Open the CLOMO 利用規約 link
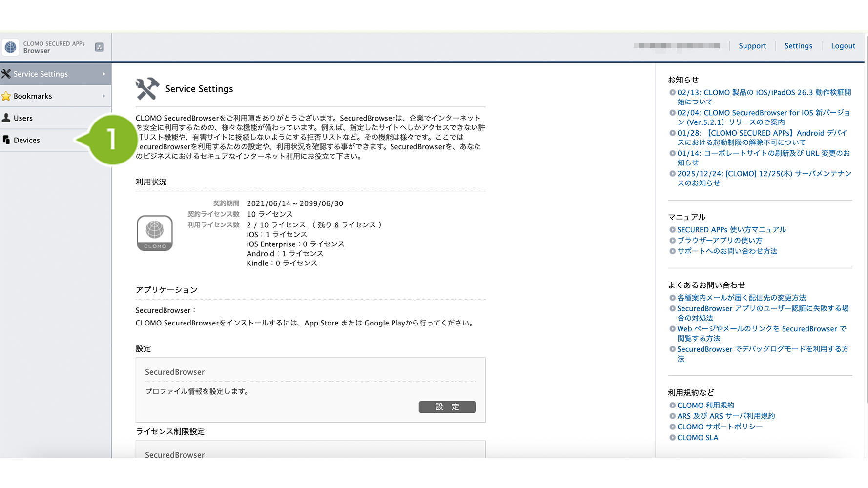The height and width of the screenshot is (488, 868). [x=705, y=406]
